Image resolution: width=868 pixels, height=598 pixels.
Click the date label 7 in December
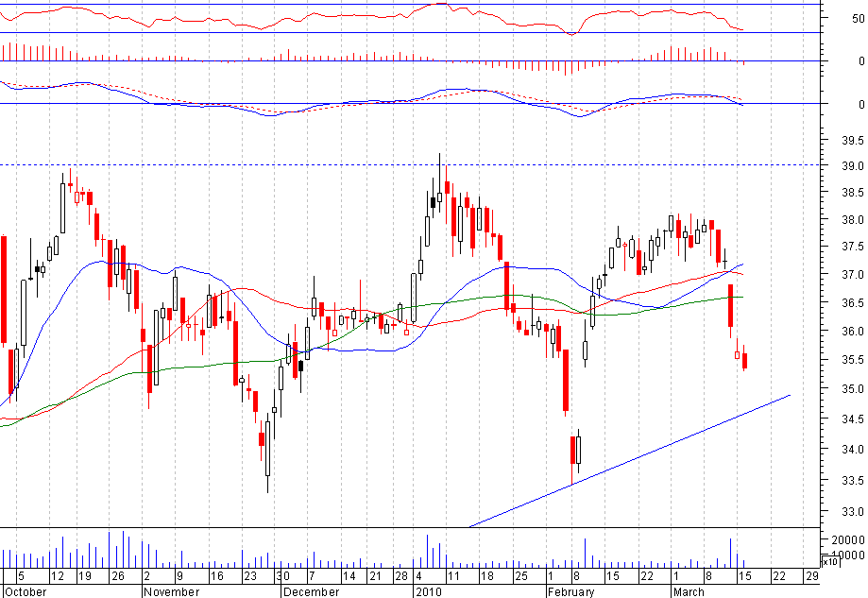pyautogui.click(x=313, y=576)
